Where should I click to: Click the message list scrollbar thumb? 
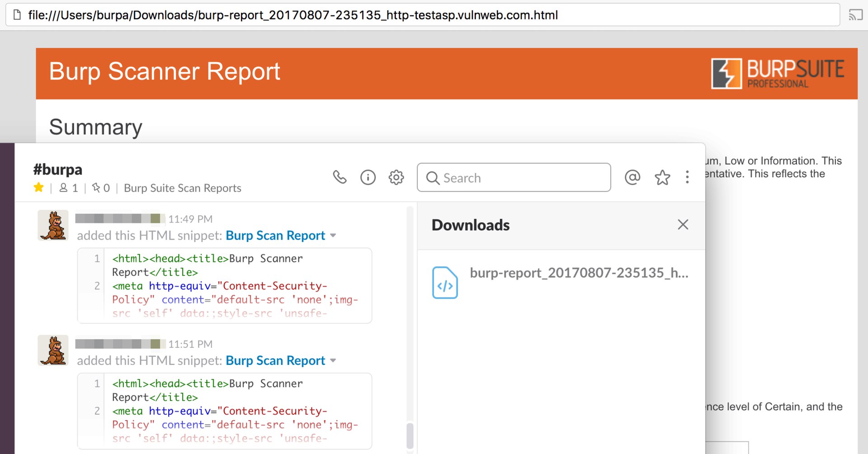tap(410, 435)
